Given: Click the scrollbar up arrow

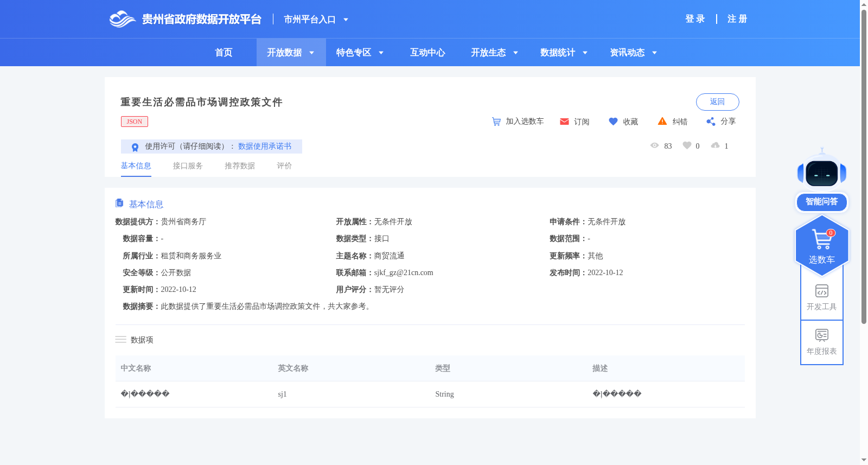Looking at the screenshot, I should tap(864, 4).
